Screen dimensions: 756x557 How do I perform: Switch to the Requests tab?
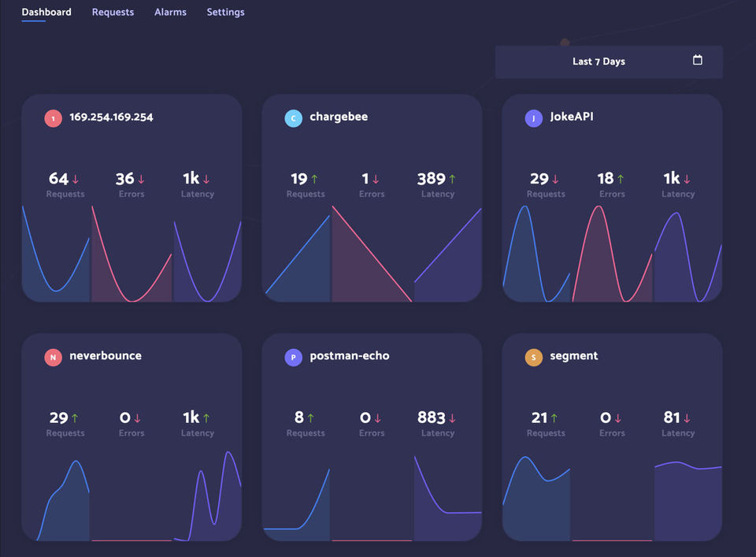click(x=113, y=12)
